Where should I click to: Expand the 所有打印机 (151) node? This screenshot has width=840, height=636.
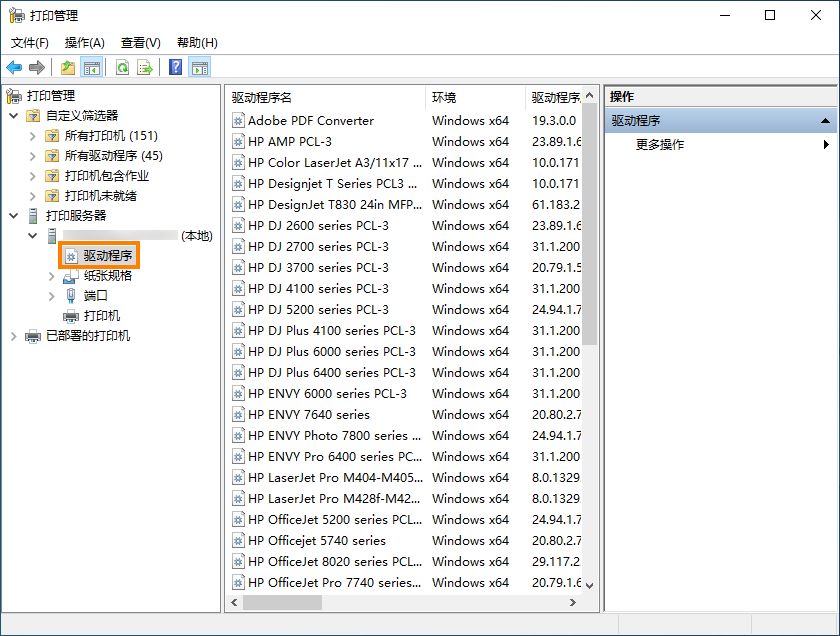(x=33, y=136)
